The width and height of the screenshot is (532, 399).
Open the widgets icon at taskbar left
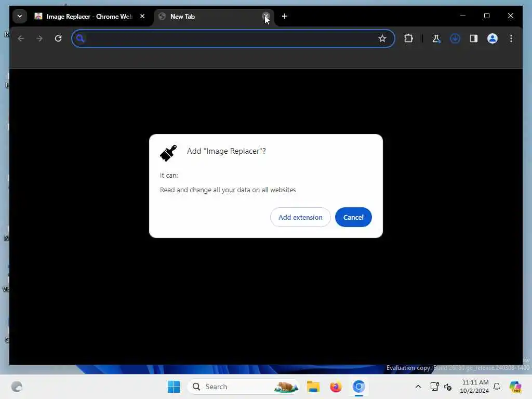[x=17, y=387]
